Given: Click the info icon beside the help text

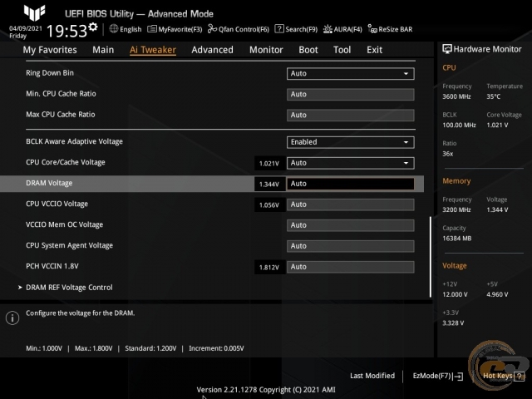Looking at the screenshot, I should click(x=12, y=318).
